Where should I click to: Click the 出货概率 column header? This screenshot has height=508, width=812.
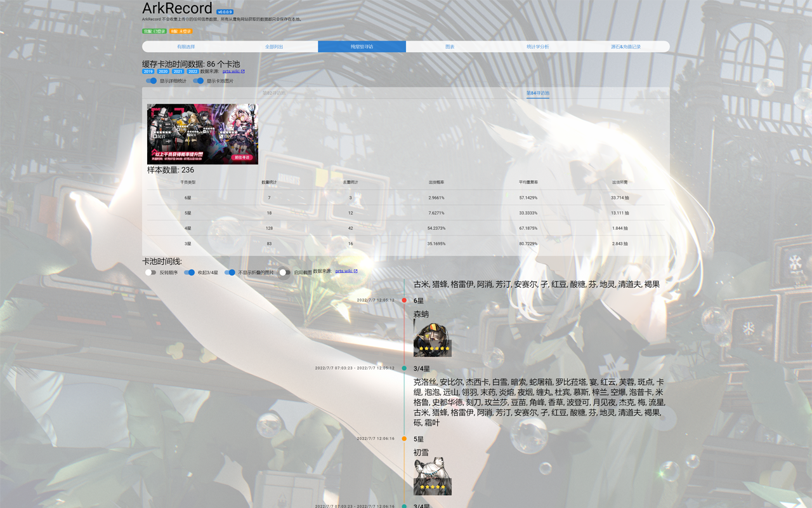436,182
